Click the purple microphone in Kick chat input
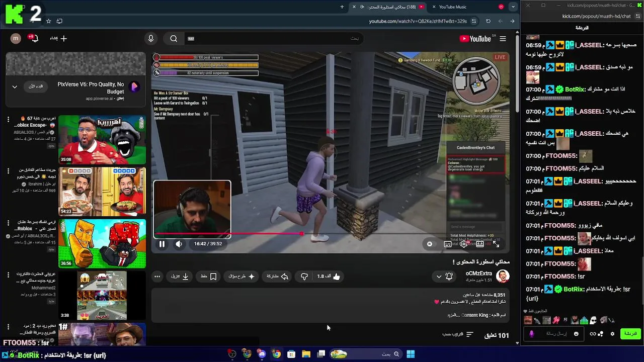 pyautogui.click(x=532, y=334)
